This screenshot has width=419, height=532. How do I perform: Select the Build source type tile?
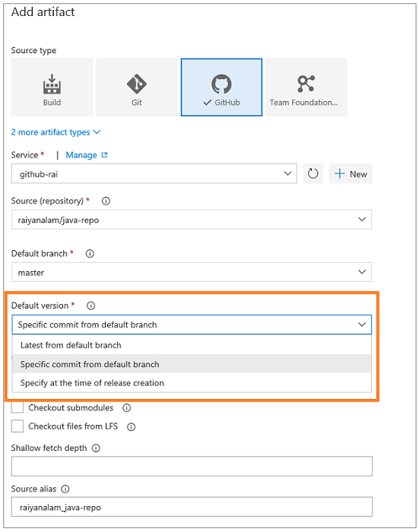52,87
